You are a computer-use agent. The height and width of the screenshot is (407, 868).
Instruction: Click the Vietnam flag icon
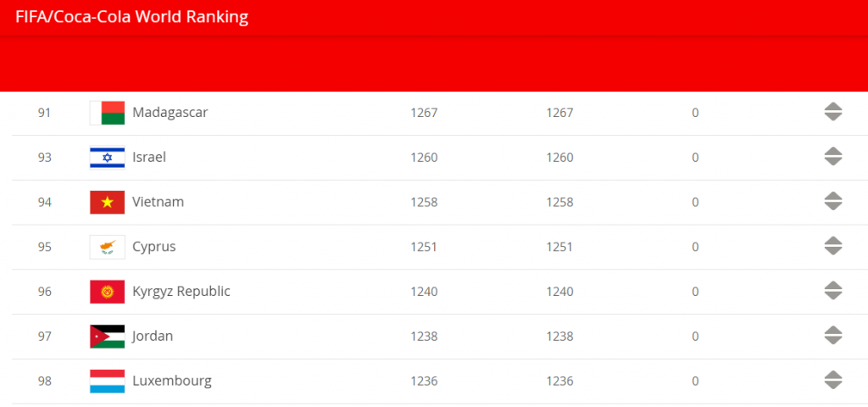click(x=107, y=203)
